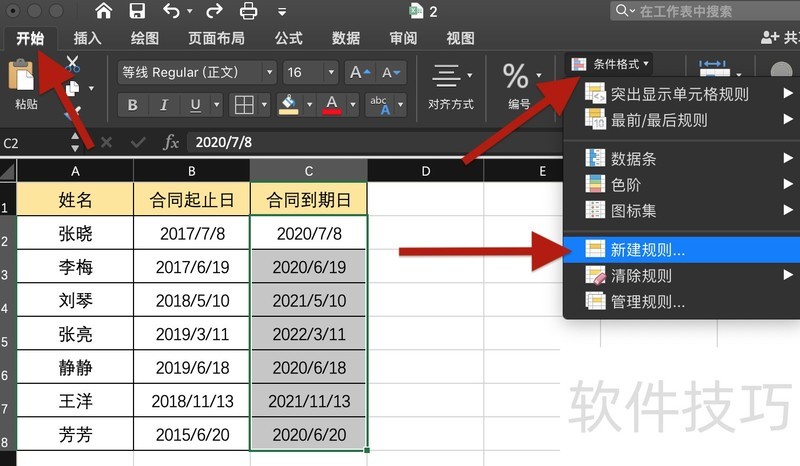Select cell containing 张晓

pos(75,233)
